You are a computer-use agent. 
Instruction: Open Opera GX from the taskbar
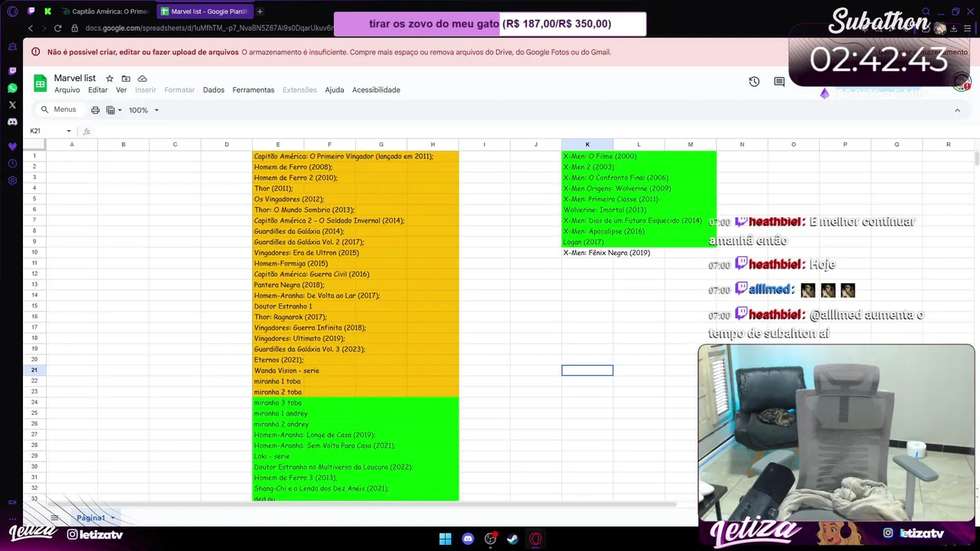[535, 539]
